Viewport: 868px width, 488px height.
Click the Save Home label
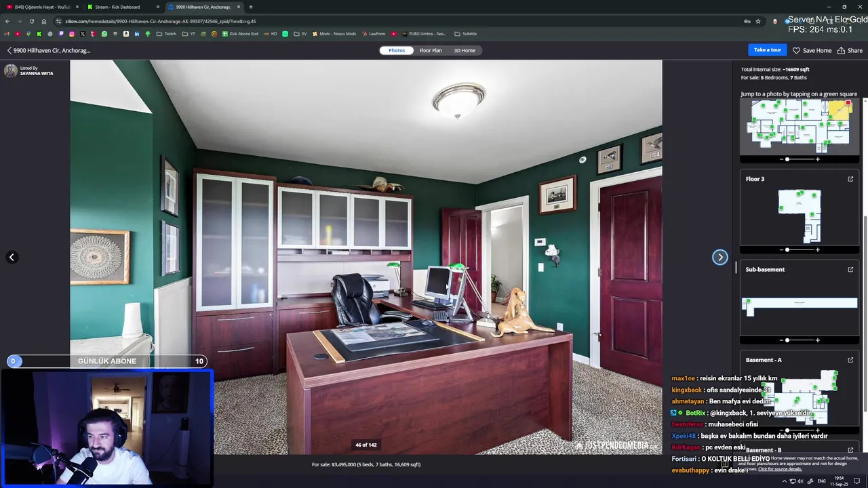coord(817,50)
